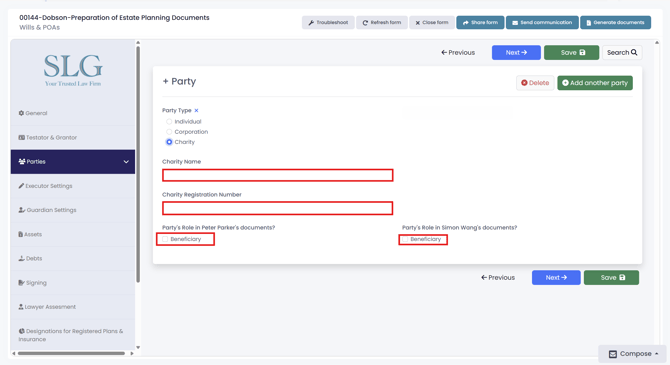This screenshot has height=365, width=670.
Task: Click sidebar horizontal scrollbar left arrow
Action: click(14, 353)
